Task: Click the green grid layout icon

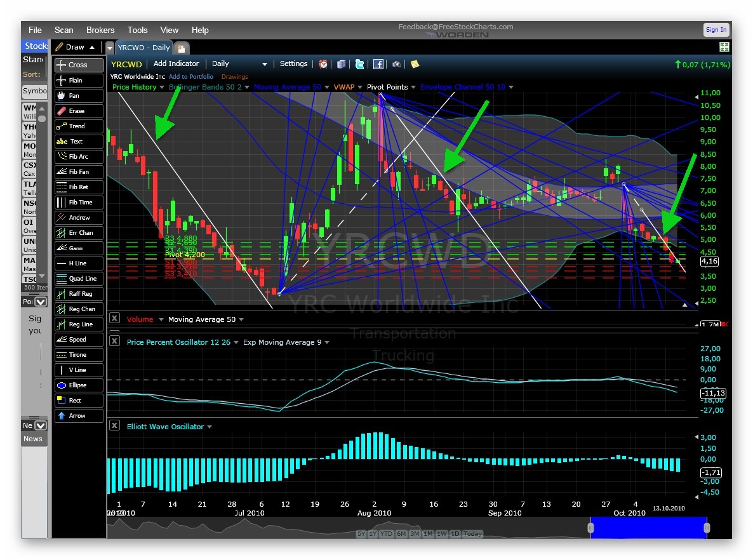Action: pyautogui.click(x=724, y=46)
